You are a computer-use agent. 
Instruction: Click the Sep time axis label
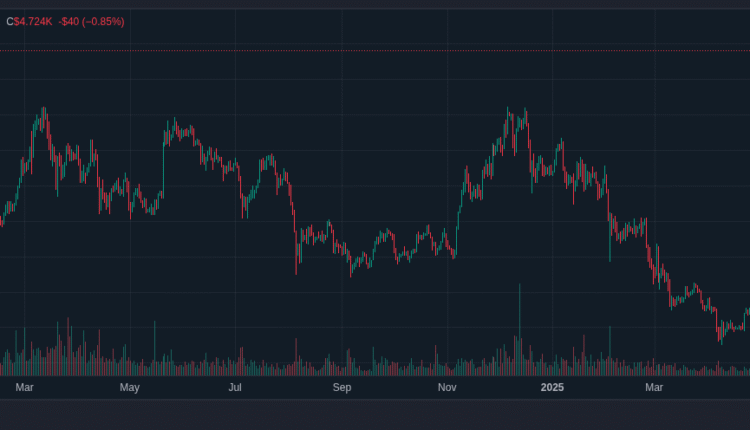[x=342, y=386]
